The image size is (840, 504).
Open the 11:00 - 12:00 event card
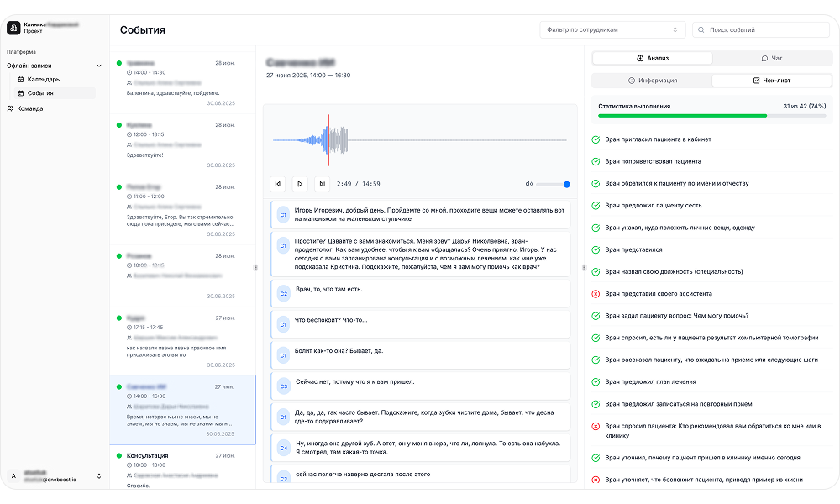pyautogui.click(x=182, y=211)
